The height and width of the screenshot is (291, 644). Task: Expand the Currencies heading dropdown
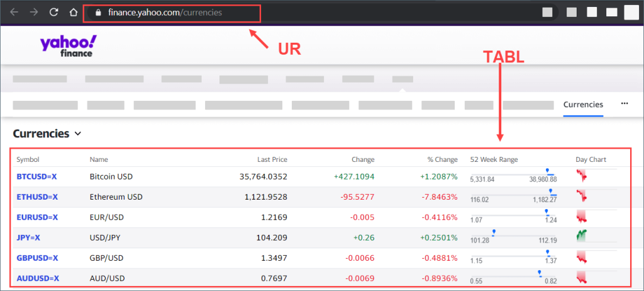[x=78, y=134]
